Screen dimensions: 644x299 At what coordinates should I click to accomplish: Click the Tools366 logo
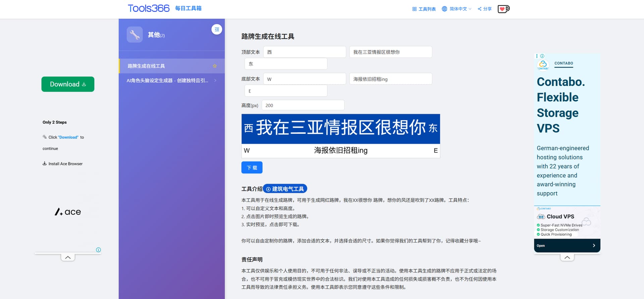[x=149, y=8]
